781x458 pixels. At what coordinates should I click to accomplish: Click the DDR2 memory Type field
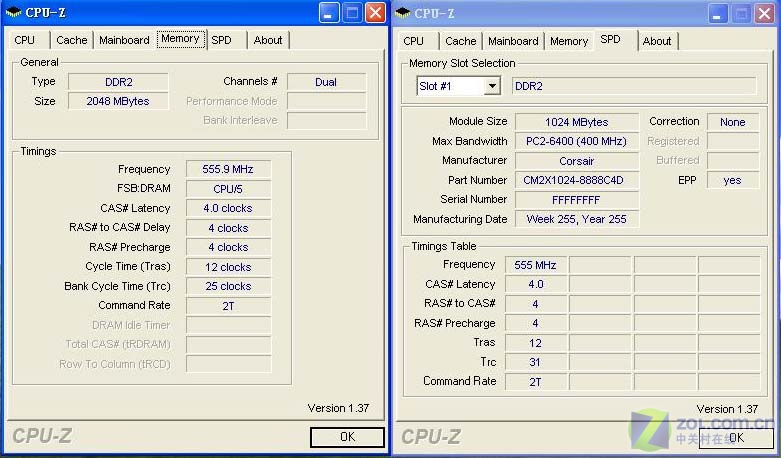[118, 82]
